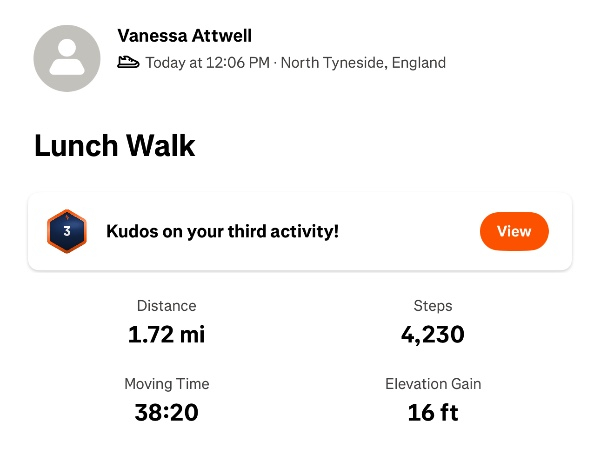Click the 1.72 mi distance value

click(x=166, y=334)
